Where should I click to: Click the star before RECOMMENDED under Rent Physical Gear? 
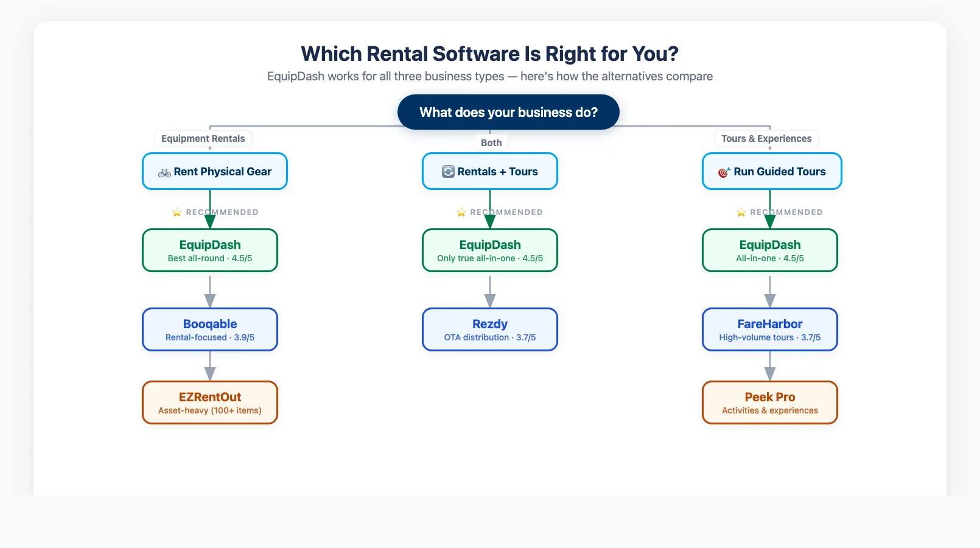[x=177, y=212]
